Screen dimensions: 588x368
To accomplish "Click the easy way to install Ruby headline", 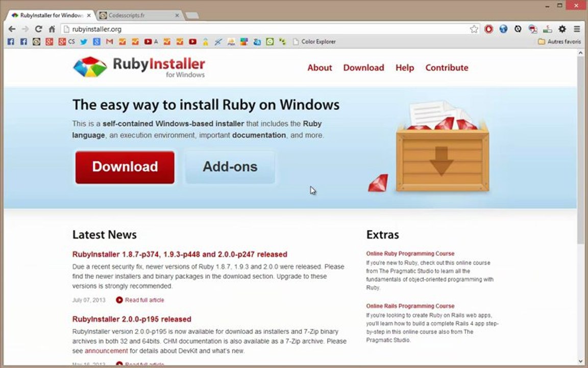I will [x=206, y=105].
